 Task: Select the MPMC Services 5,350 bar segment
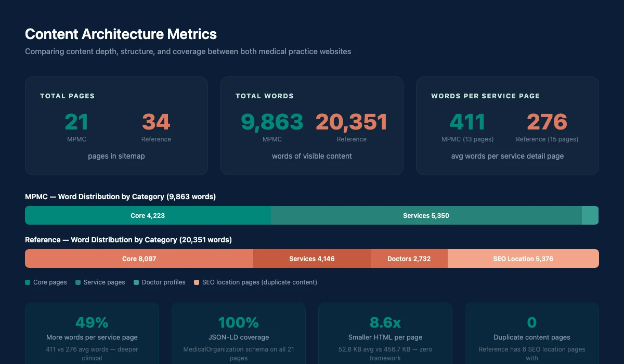point(426,215)
